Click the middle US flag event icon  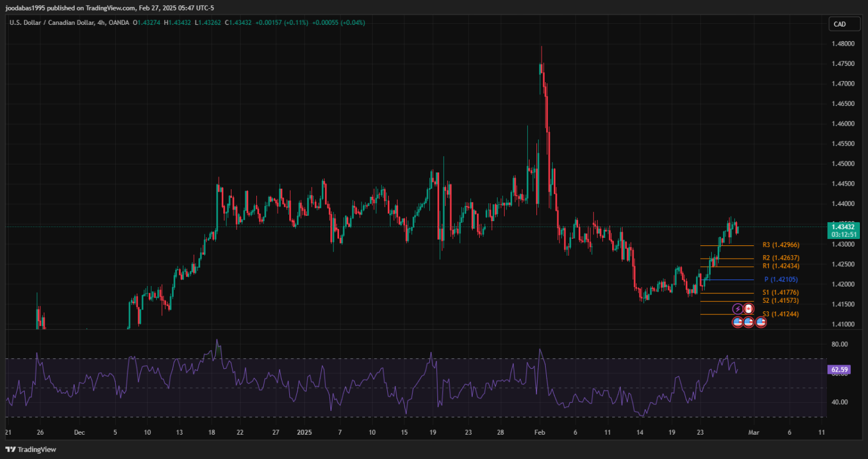pos(749,322)
